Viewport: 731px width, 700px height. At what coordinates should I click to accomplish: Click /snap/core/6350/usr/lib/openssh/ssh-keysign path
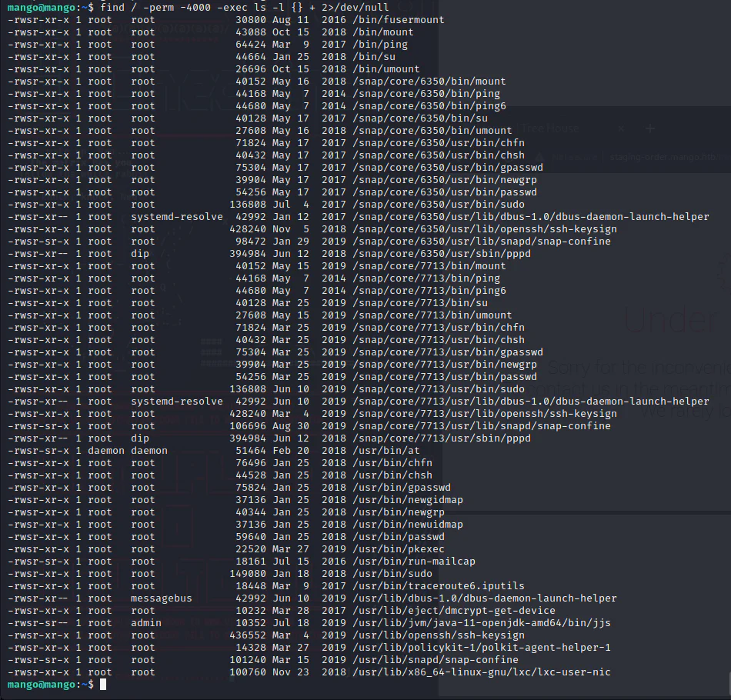tap(485, 229)
